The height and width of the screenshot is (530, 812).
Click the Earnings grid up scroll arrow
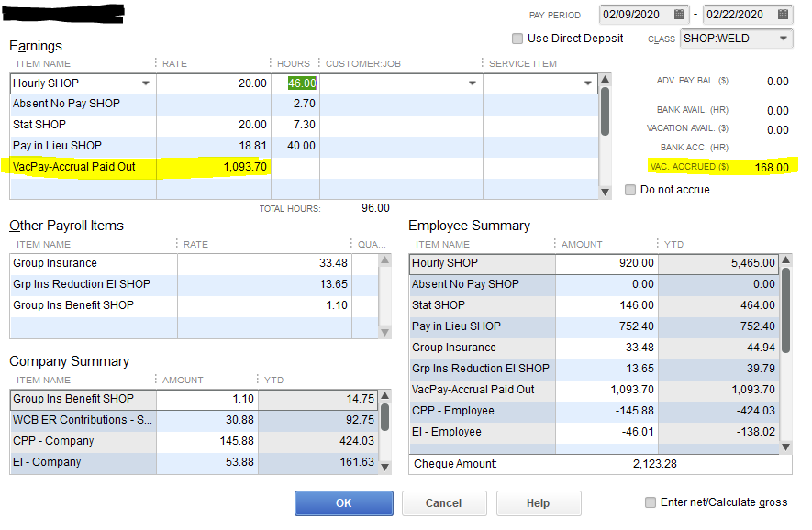click(603, 82)
